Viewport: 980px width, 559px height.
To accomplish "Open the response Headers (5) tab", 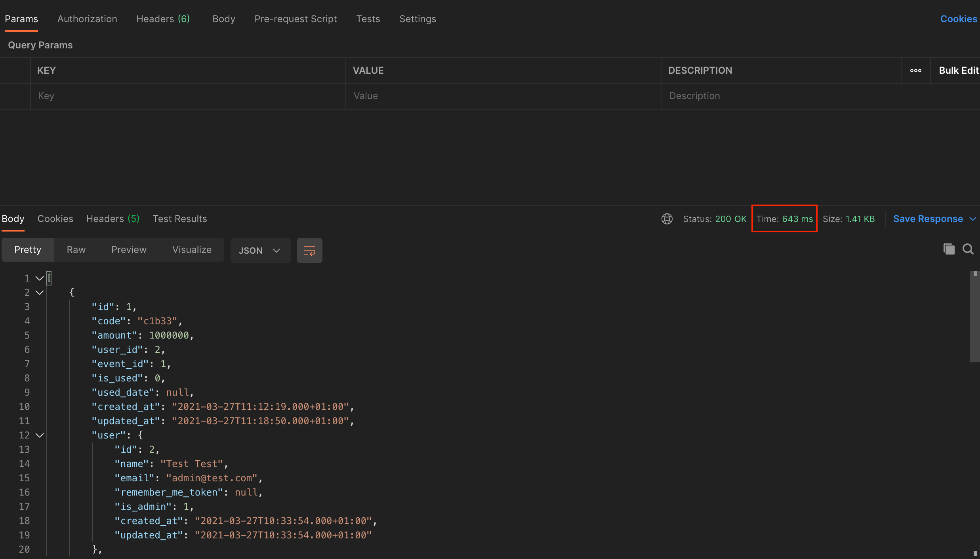I will pyautogui.click(x=113, y=219).
